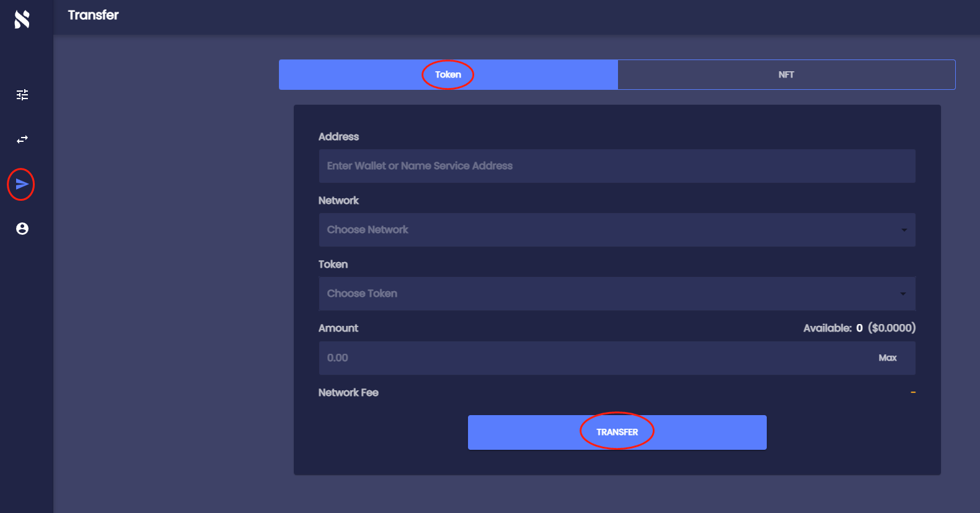Click into the Amount 0.00 field

[595, 358]
